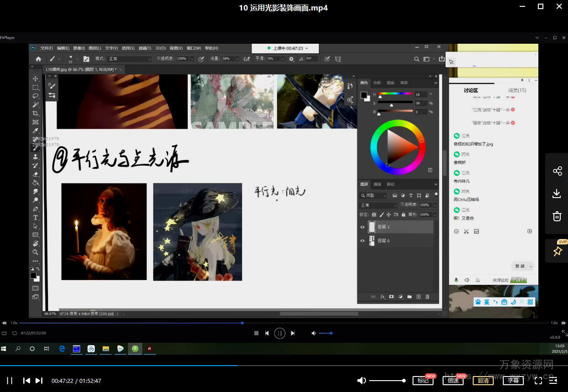This screenshot has height=392, width=568.
Task: Hide 图层 1 using its eye icon
Action: 363,227
